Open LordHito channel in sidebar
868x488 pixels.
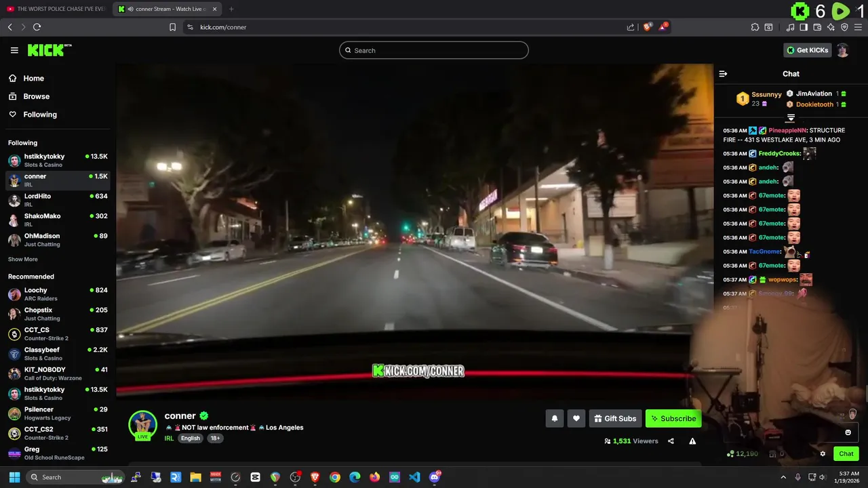click(x=58, y=200)
